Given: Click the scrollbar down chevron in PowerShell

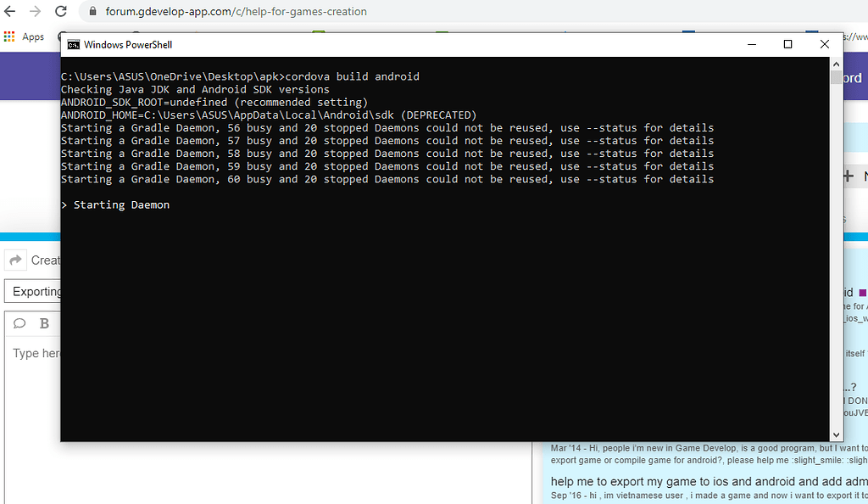Looking at the screenshot, I should click(x=836, y=434).
